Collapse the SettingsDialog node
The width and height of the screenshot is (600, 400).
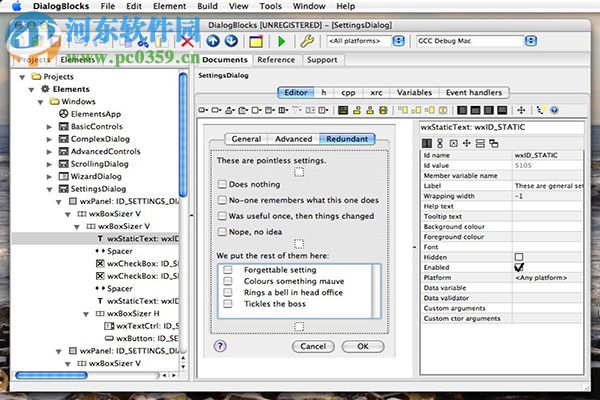click(49, 189)
